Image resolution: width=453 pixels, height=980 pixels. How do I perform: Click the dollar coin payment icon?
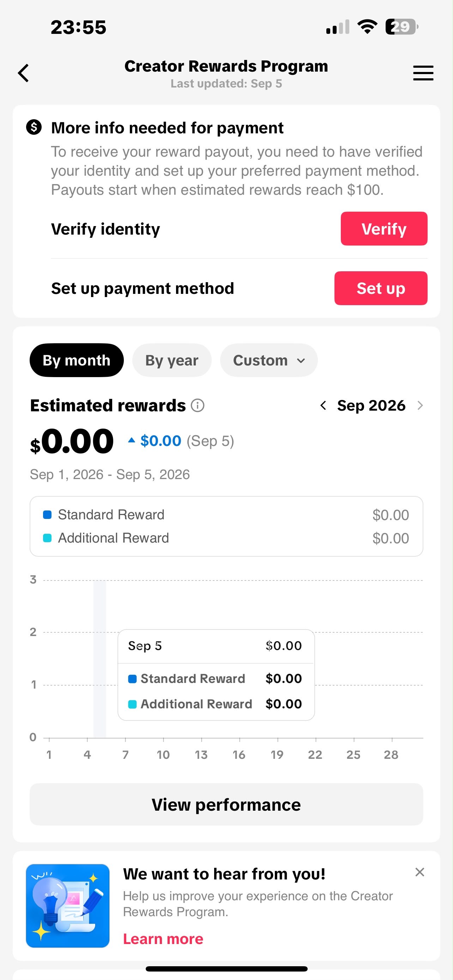tap(34, 127)
